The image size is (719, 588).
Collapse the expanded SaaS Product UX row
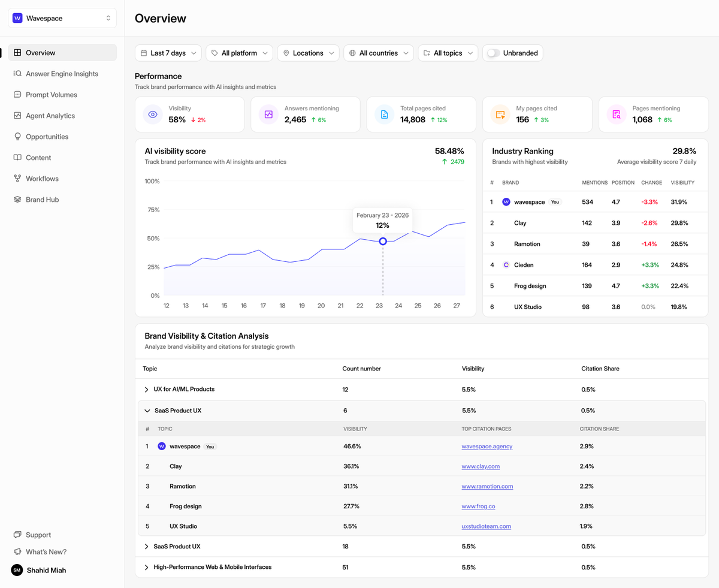[x=147, y=411]
